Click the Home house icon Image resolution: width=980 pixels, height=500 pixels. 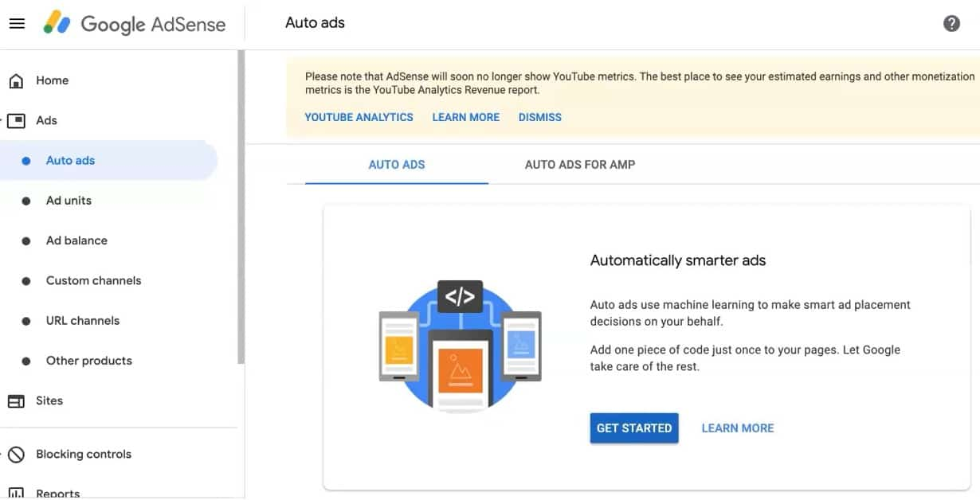16,80
